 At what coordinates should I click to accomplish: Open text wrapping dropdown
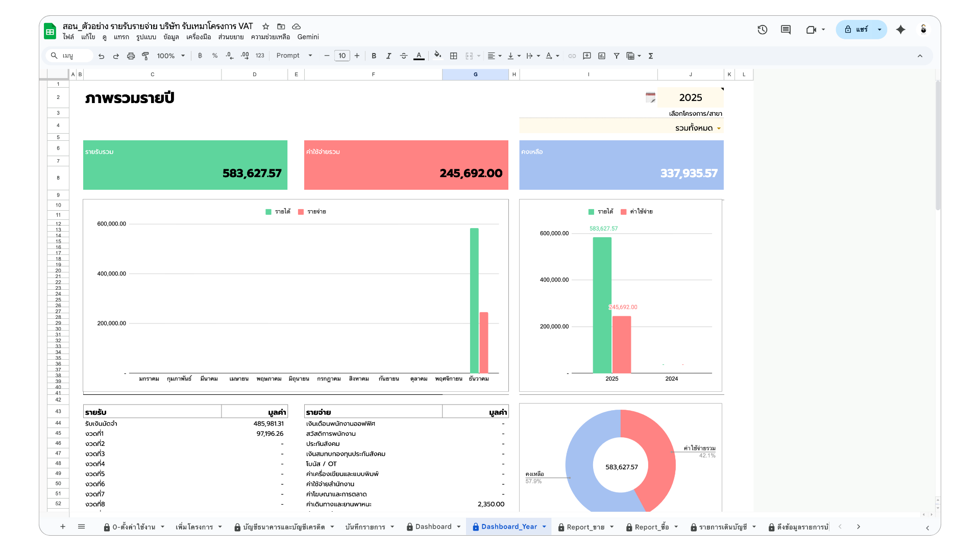[x=533, y=56]
